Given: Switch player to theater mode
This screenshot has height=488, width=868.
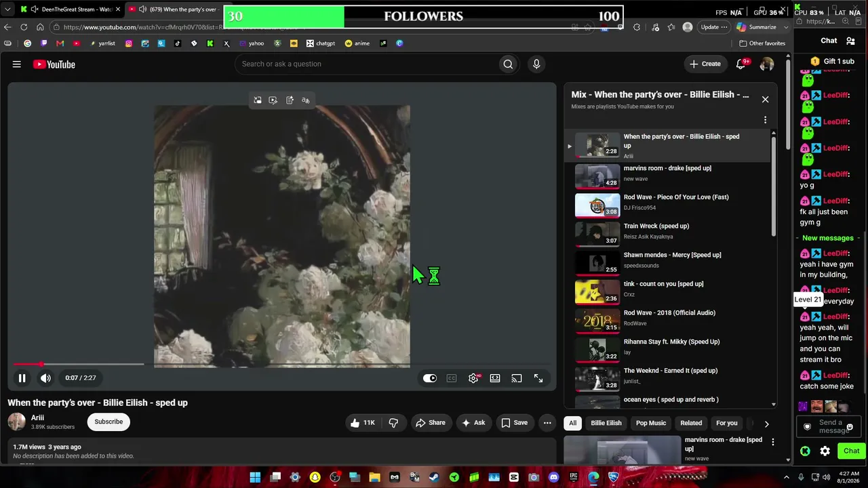Looking at the screenshot, I should tap(495, 378).
